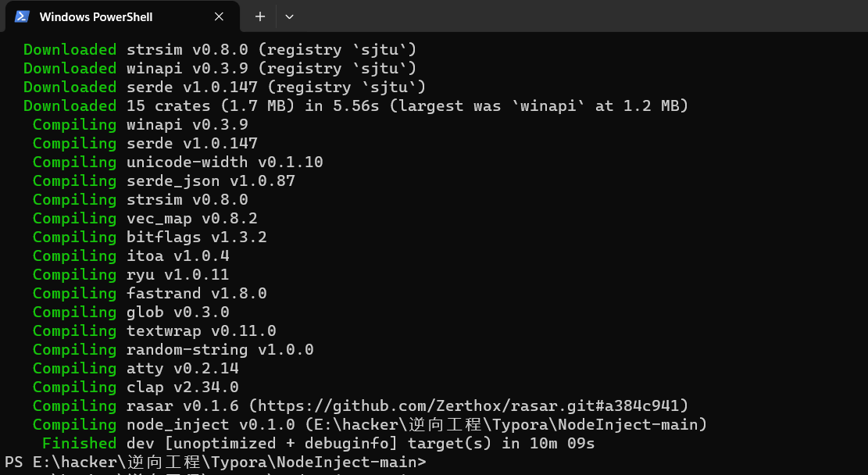The width and height of the screenshot is (868, 475).
Task: Click the "Compiling bitflags v1.3.2" line
Action: tap(150, 237)
